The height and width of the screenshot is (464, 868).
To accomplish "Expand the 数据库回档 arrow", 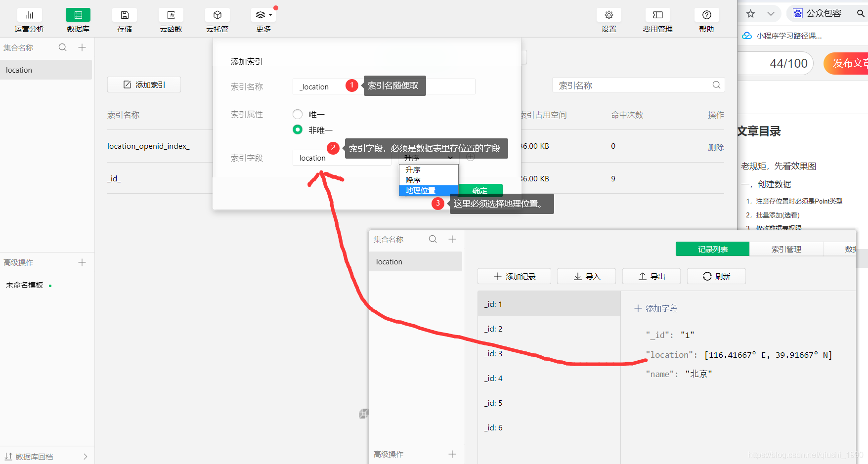I will [x=85, y=457].
